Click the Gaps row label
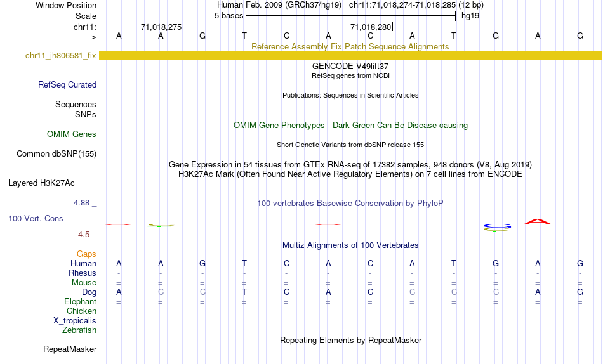603x364 pixels. 86,254
